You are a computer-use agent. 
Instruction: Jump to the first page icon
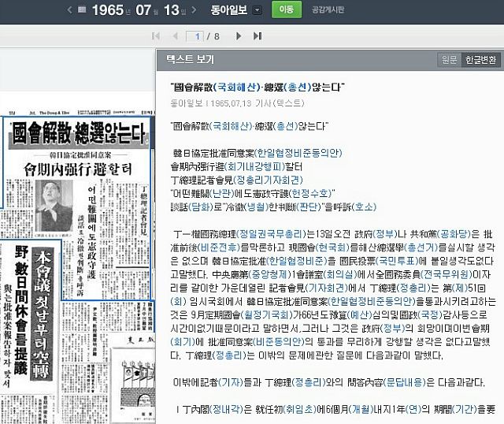coord(156,36)
